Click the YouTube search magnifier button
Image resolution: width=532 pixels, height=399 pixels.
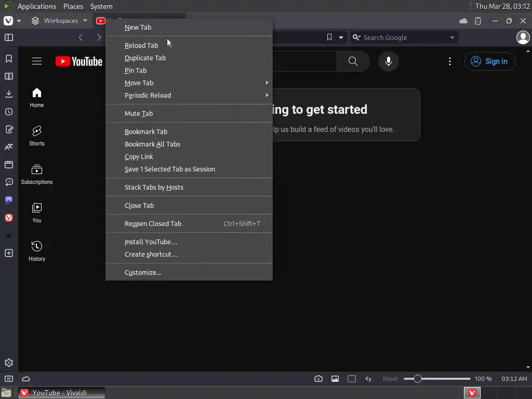point(353,61)
